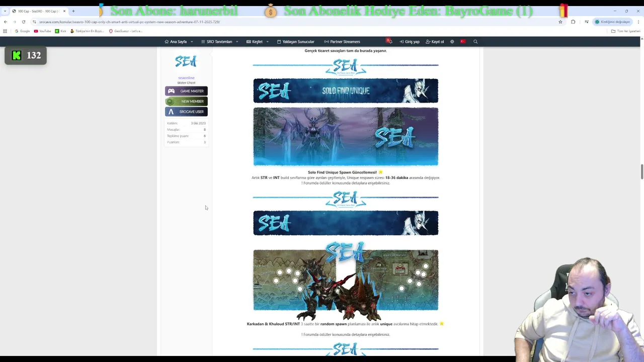The height and width of the screenshot is (362, 644).
Task: Click the 'Water Ghost' user title
Action: 186,82
